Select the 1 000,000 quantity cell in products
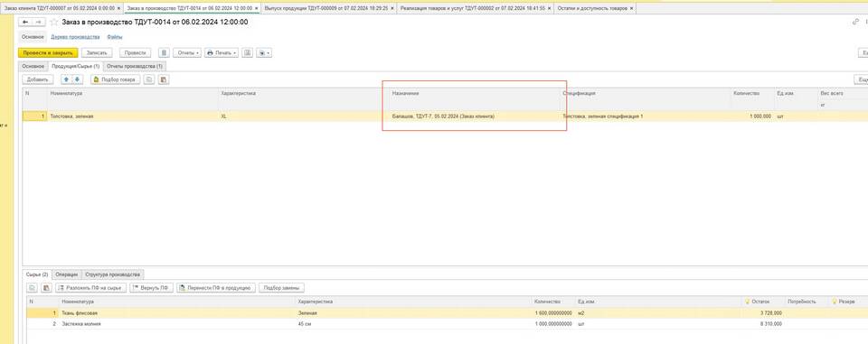The width and height of the screenshot is (868, 344). (751, 116)
